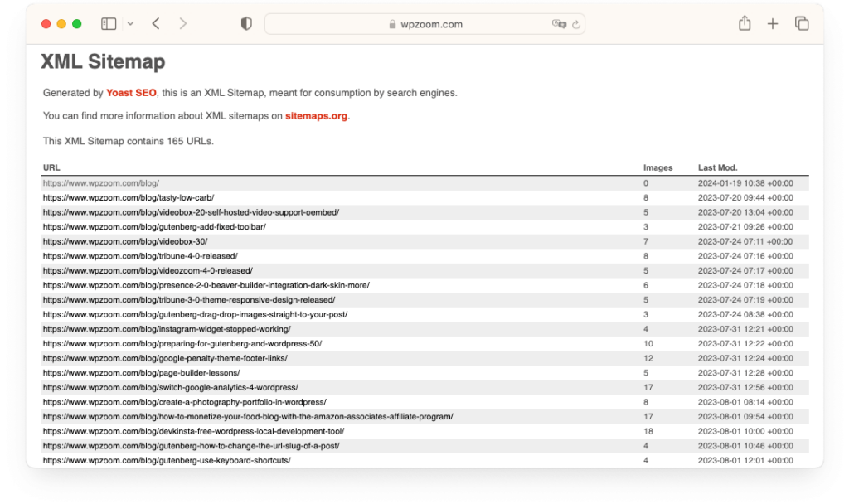Open the gutenberg-how-to-change-the-url-slug URL

pyautogui.click(x=192, y=446)
